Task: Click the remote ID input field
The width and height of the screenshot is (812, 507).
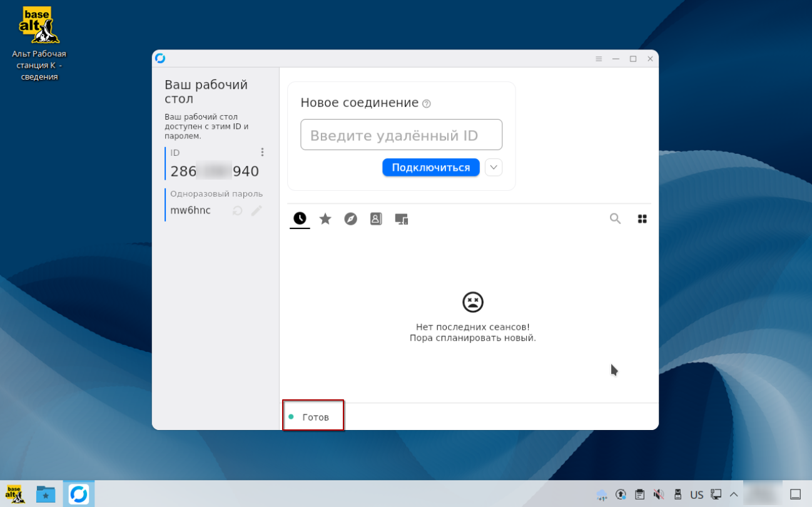Action: [x=401, y=135]
